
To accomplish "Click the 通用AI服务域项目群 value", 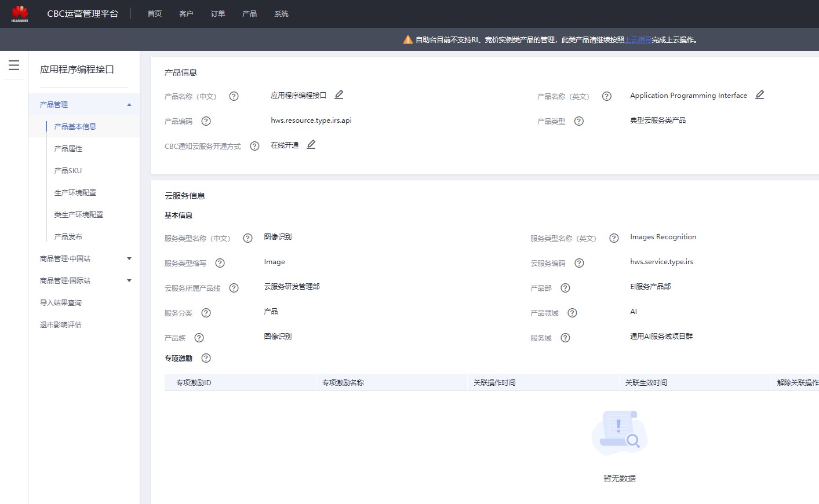I will 661,337.
